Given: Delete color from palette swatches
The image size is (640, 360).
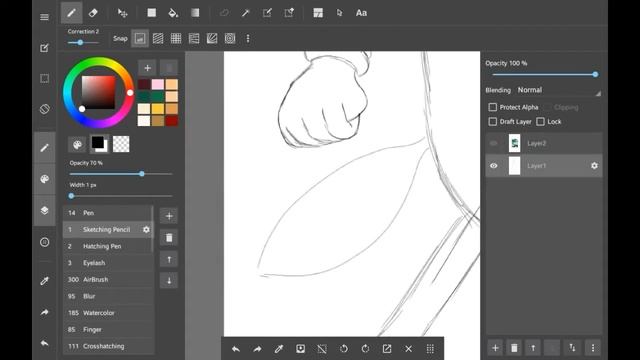Looking at the screenshot, I should (x=169, y=68).
